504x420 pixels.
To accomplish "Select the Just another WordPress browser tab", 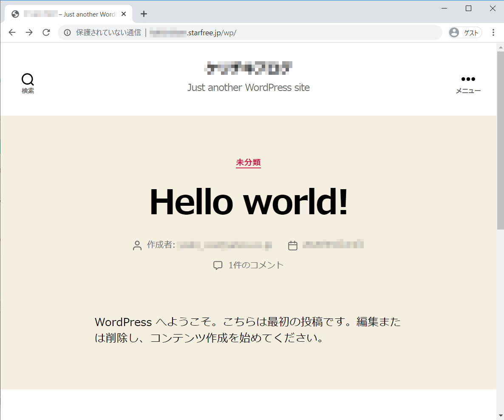I will pos(68,14).
